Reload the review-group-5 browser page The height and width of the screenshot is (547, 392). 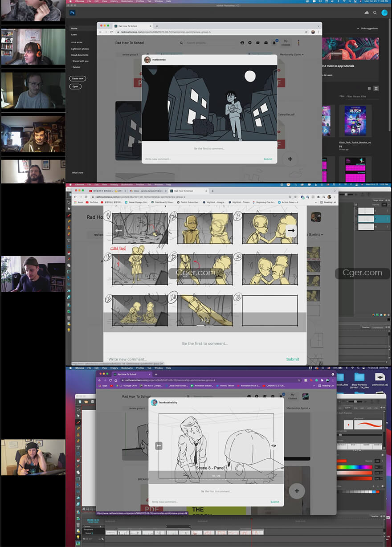(x=110, y=32)
